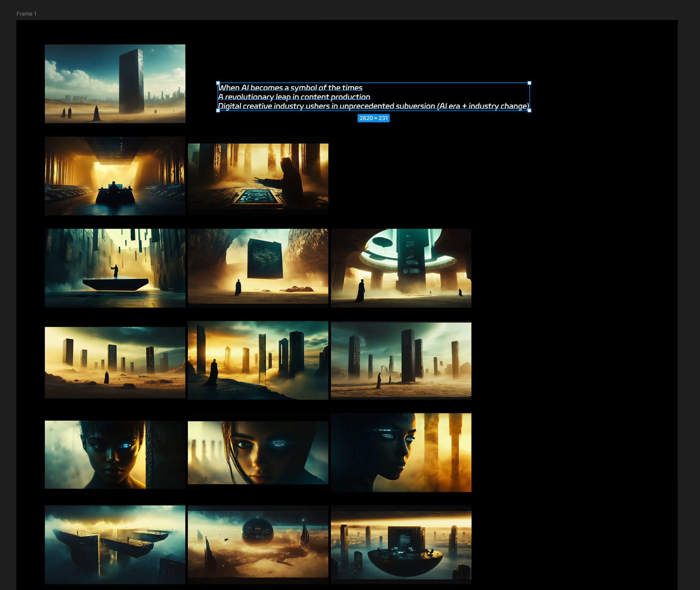
Task: Click the text line 'A revolutionary leap in content production'
Action: click(294, 97)
